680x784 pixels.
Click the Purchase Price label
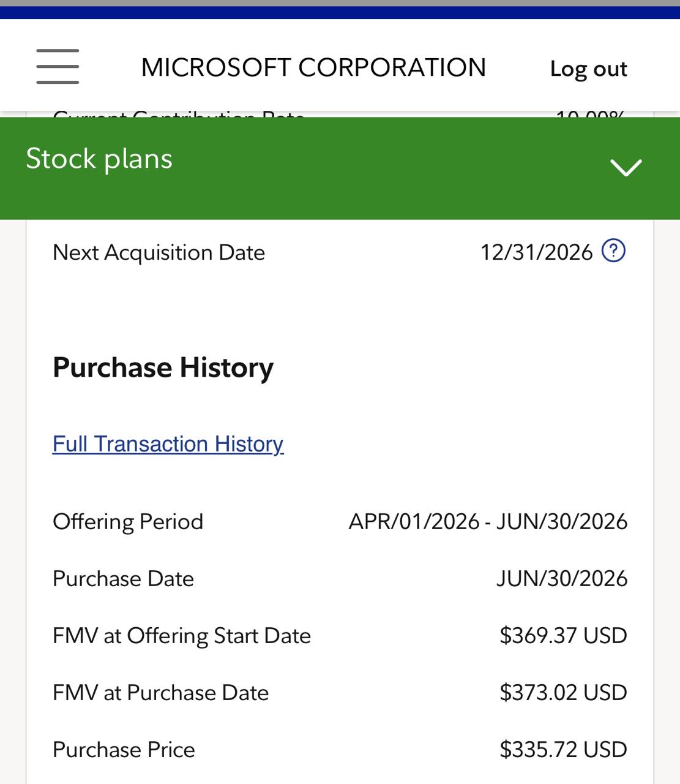coord(124,750)
